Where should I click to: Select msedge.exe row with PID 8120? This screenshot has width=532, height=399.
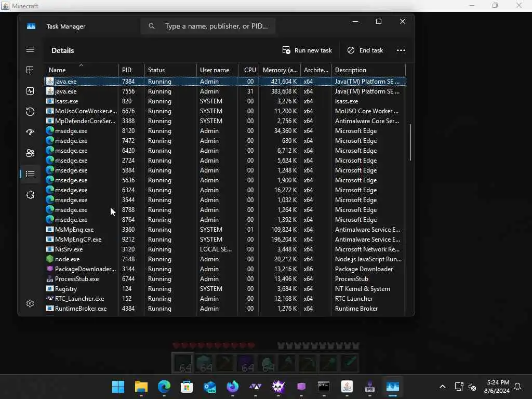(x=225, y=130)
